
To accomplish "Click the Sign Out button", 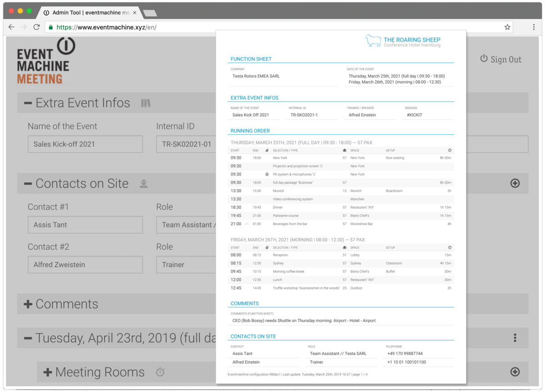I will coord(501,59).
